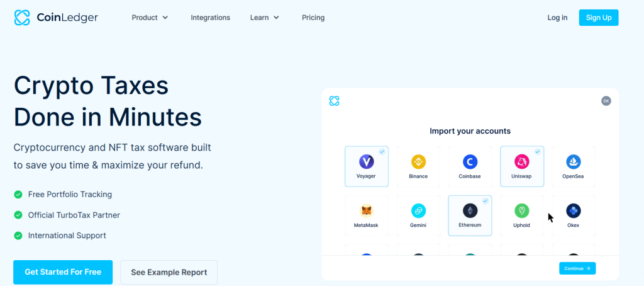Viewport: 644px width, 286px height.
Task: Click the OpenSea label text
Action: [x=573, y=176]
